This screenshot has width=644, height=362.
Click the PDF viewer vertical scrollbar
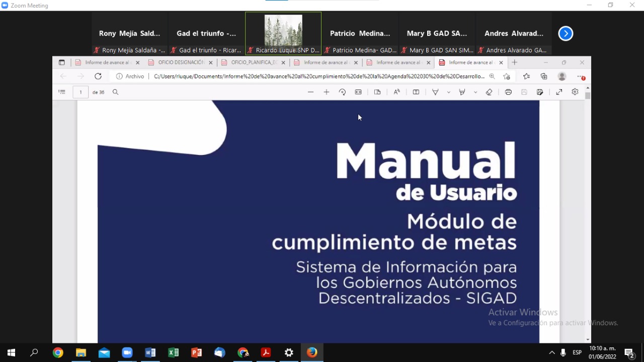(588, 201)
